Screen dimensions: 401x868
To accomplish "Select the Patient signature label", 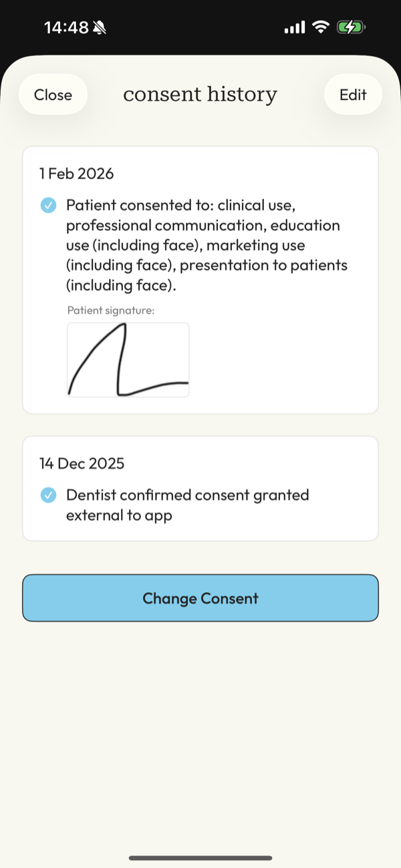I will point(108,310).
